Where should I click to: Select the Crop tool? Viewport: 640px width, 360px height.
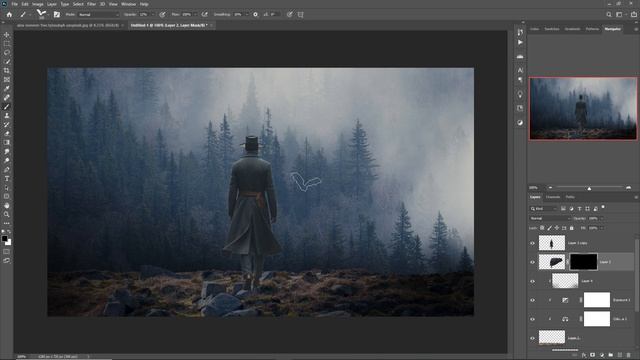7,71
